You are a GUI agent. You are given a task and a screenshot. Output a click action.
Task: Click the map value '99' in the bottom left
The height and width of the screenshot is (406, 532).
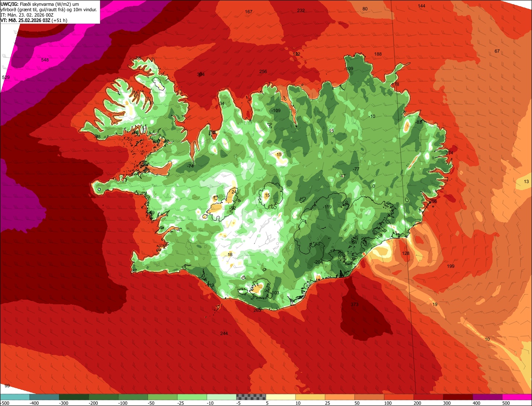(x=7, y=386)
